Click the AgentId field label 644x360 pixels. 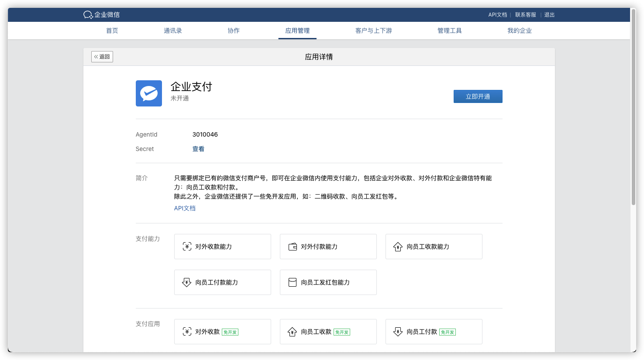(147, 134)
